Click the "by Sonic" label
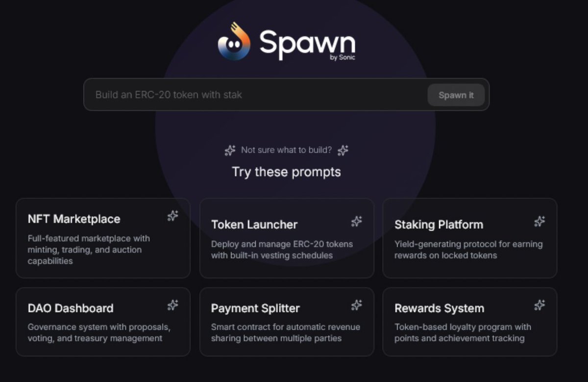The width and height of the screenshot is (588, 382). (x=343, y=57)
